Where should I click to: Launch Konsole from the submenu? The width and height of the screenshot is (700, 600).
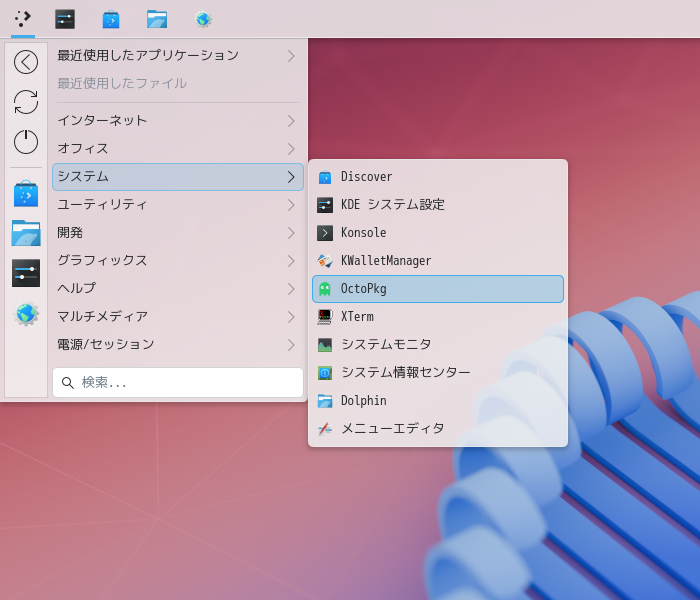point(438,233)
